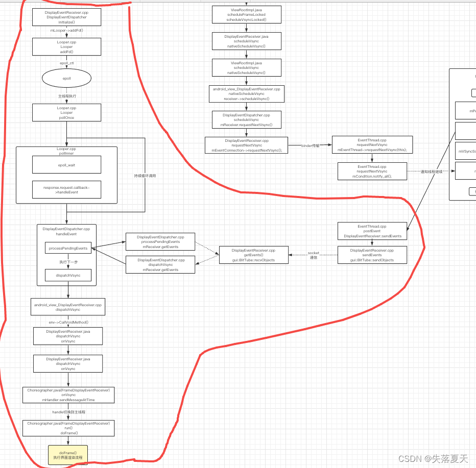Click the EventThread.cpp postEvent node
This screenshot has width=476, height=468.
[x=372, y=231]
